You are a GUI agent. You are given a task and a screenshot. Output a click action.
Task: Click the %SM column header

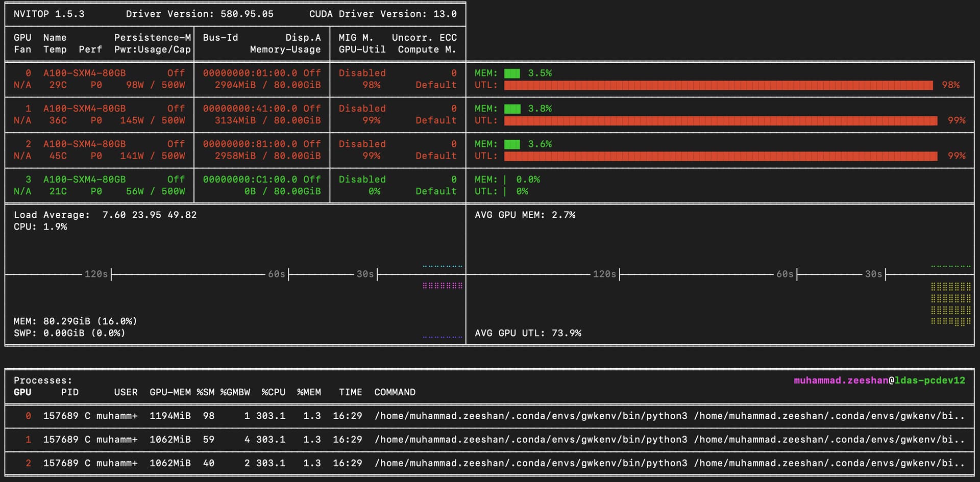tap(206, 392)
